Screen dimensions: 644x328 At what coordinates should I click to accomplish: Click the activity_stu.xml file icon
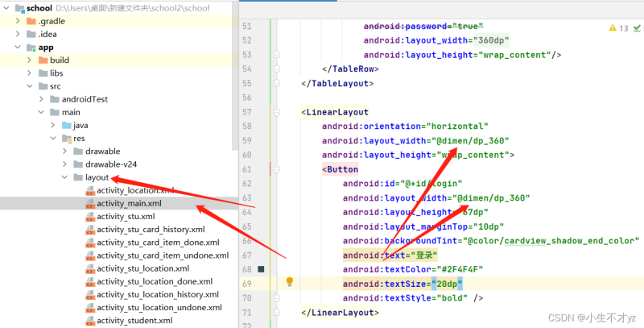click(90, 217)
